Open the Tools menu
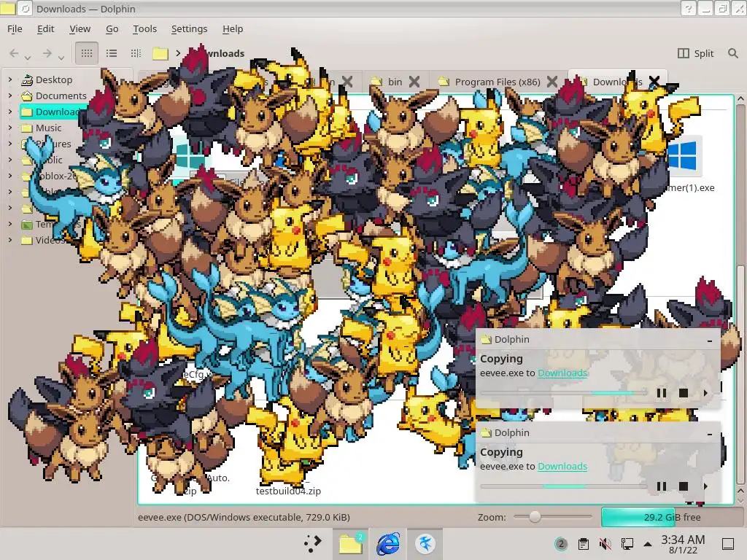Image resolution: width=747 pixels, height=560 pixels. point(145,28)
